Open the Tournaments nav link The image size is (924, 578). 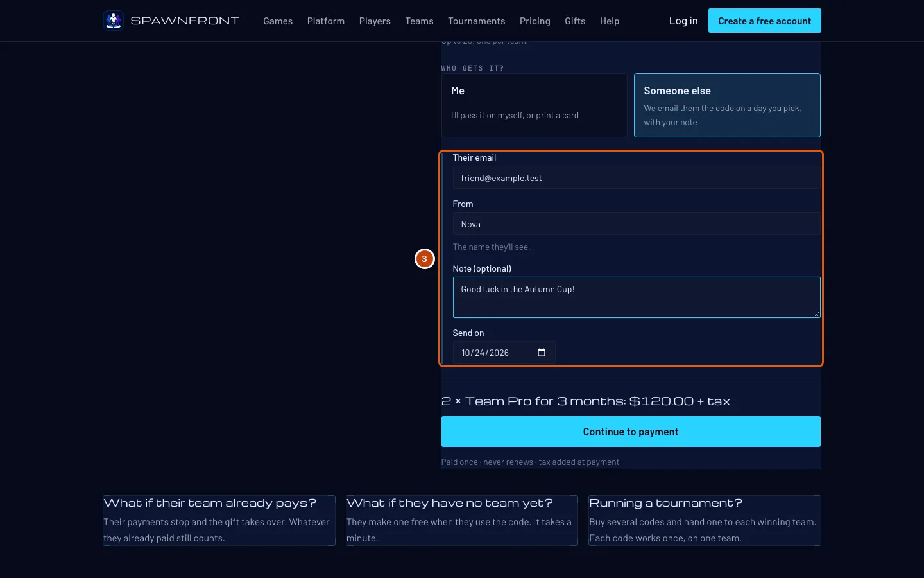(477, 21)
